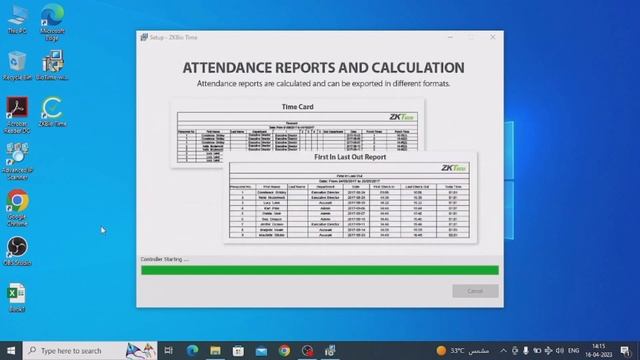640x360 pixels.
Task: Open ZKBio Time desktop shortcut
Action: click(52, 112)
